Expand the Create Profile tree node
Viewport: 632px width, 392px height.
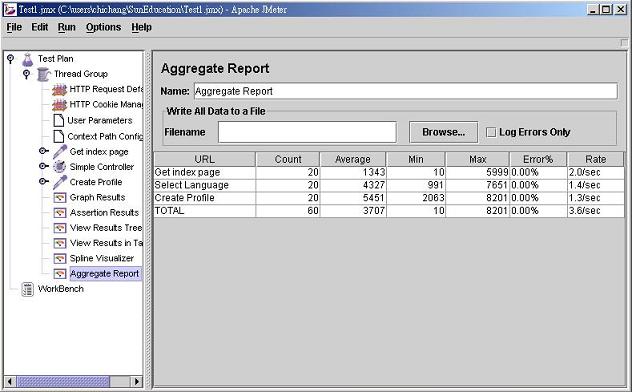coord(44,182)
